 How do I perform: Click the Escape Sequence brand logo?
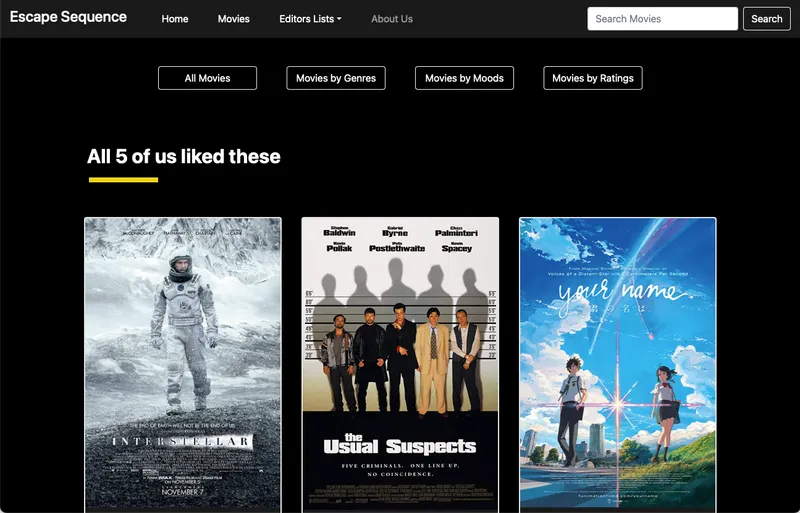tap(68, 17)
